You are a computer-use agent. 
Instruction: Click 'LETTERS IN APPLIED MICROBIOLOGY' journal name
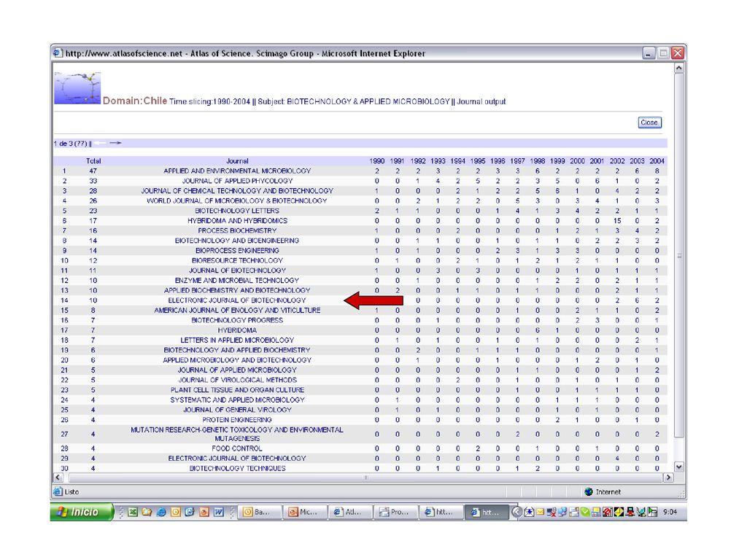[237, 341]
